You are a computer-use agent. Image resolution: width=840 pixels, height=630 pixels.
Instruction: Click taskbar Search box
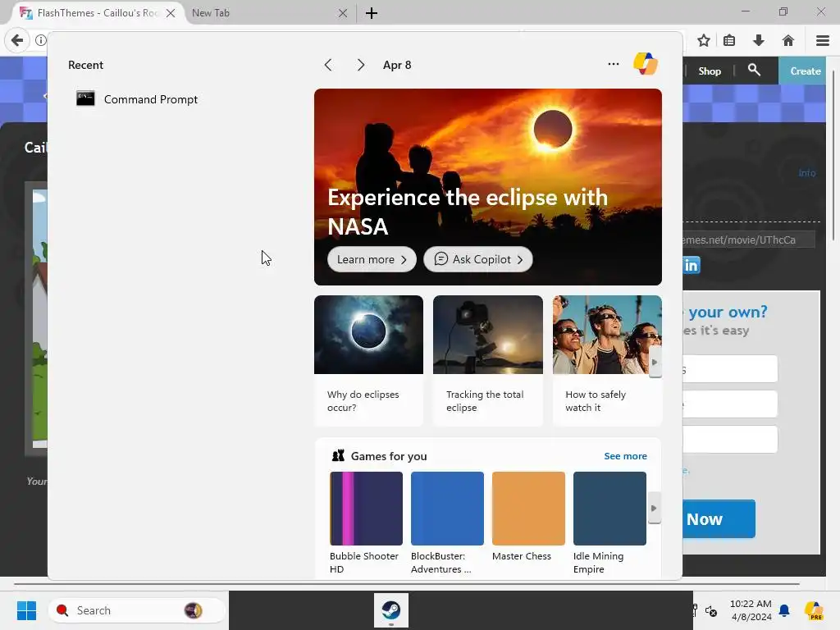click(136, 610)
